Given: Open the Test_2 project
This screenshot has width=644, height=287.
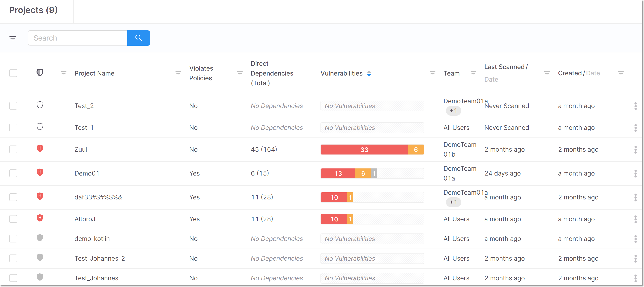Looking at the screenshot, I should [x=84, y=106].
